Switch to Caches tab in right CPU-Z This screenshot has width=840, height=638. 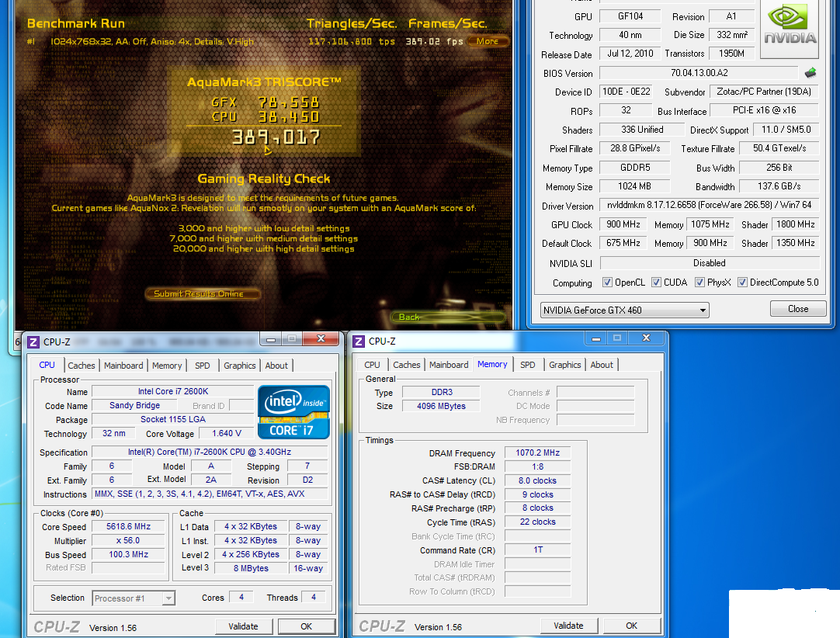(407, 365)
